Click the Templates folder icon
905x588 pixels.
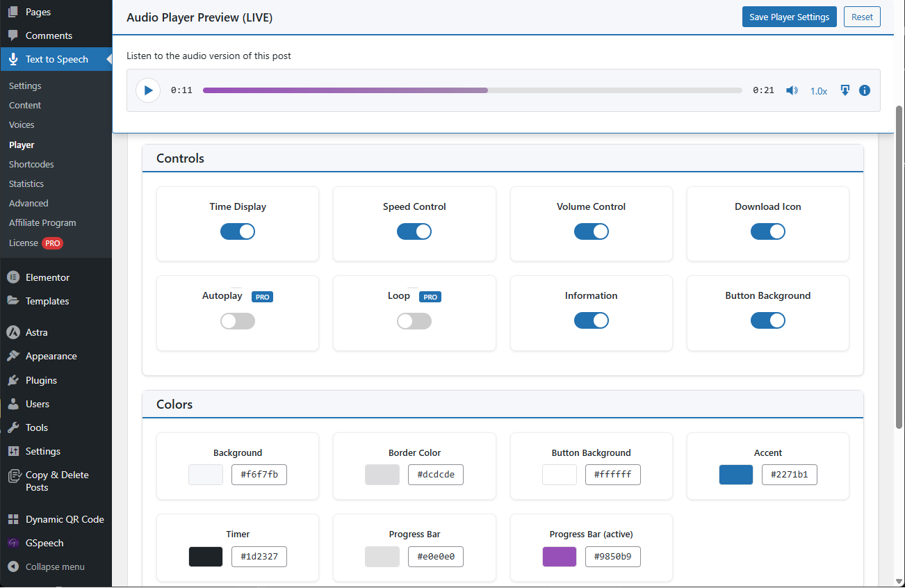[13, 301]
